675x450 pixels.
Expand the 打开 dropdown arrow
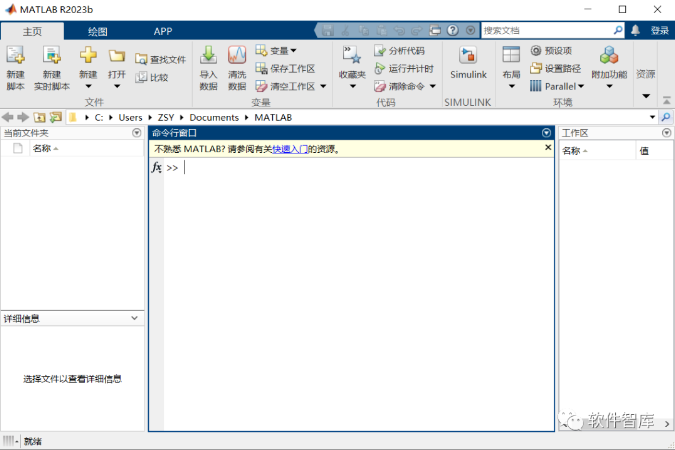coord(117,87)
